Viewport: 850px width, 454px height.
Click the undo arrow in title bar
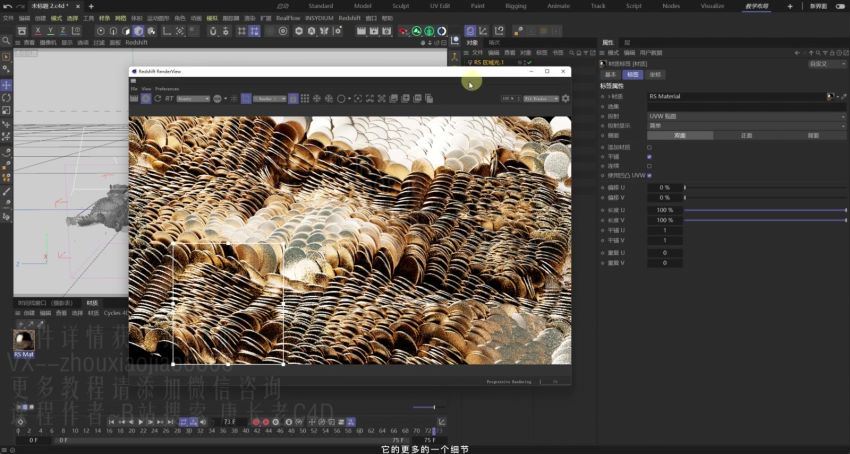(7, 6)
